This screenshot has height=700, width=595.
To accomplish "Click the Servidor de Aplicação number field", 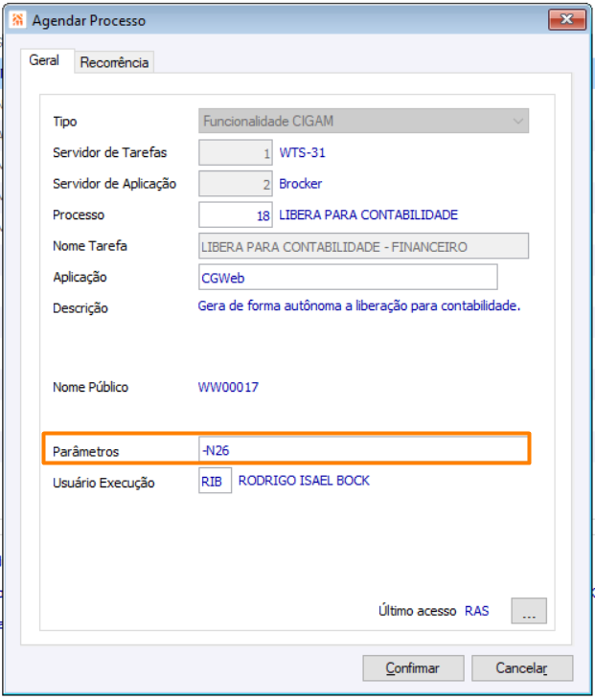I will tap(236, 184).
